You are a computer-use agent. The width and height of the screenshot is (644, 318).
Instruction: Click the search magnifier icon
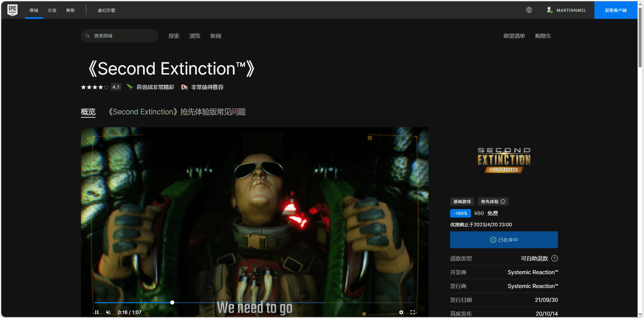[87, 36]
